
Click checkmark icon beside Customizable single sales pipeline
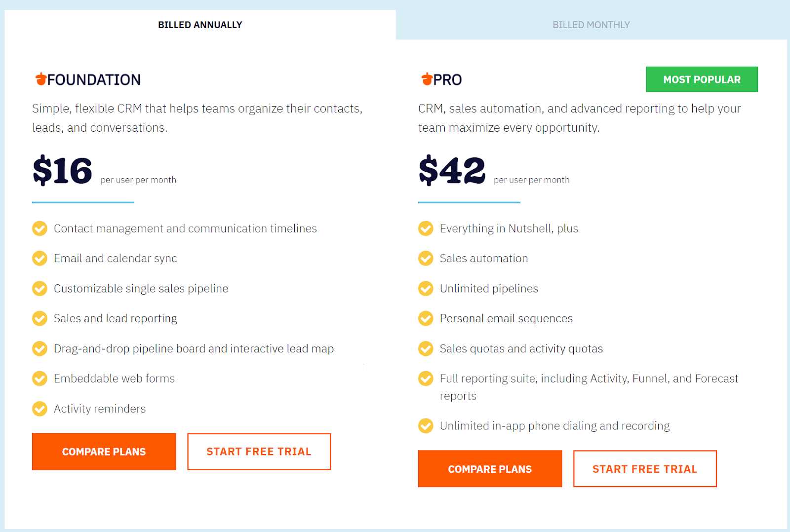click(x=39, y=288)
